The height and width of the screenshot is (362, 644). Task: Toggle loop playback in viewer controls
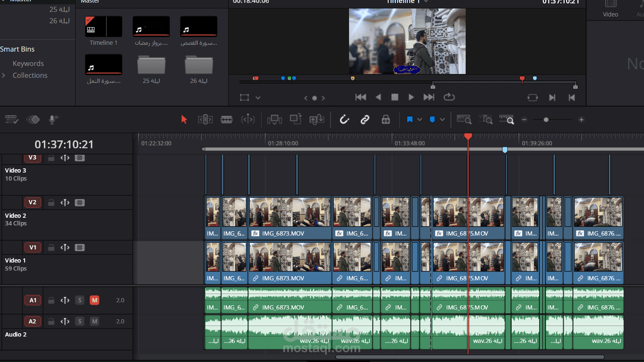coord(449,97)
